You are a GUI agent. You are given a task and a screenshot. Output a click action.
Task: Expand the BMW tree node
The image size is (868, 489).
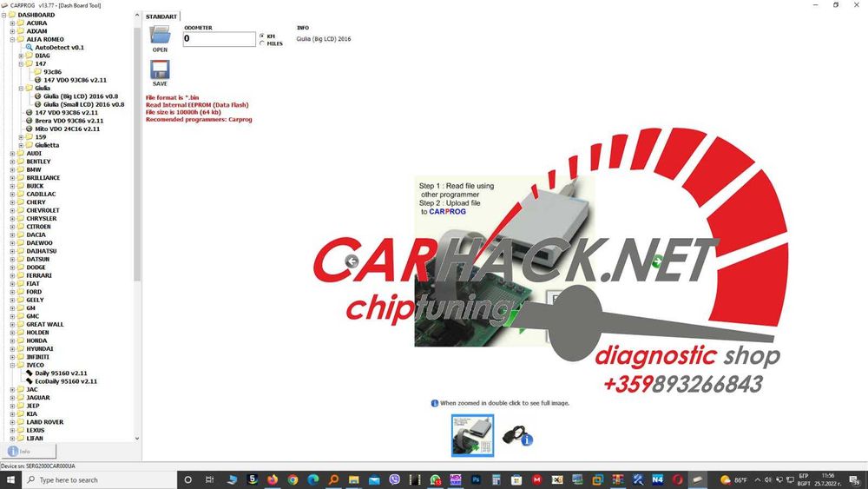coord(12,169)
